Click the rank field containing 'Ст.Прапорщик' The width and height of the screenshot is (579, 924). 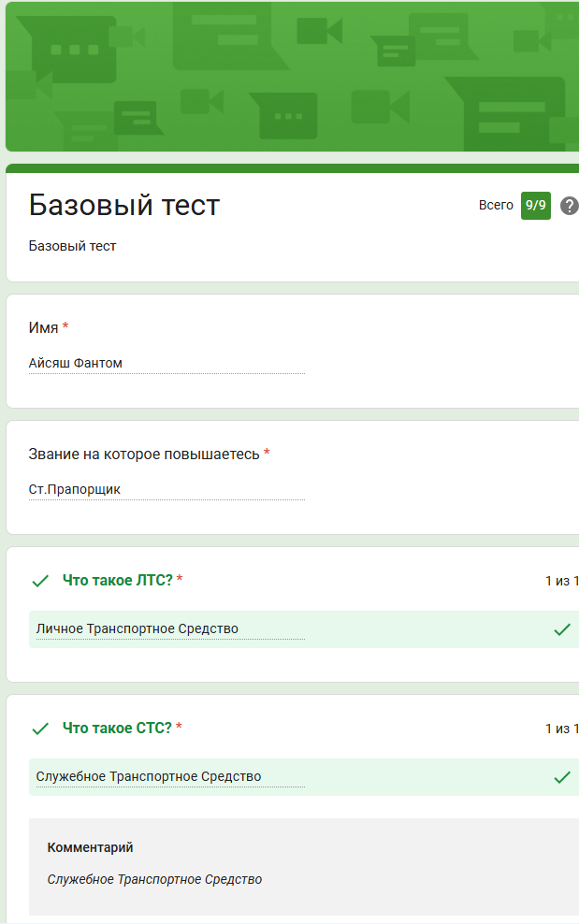tap(166, 489)
